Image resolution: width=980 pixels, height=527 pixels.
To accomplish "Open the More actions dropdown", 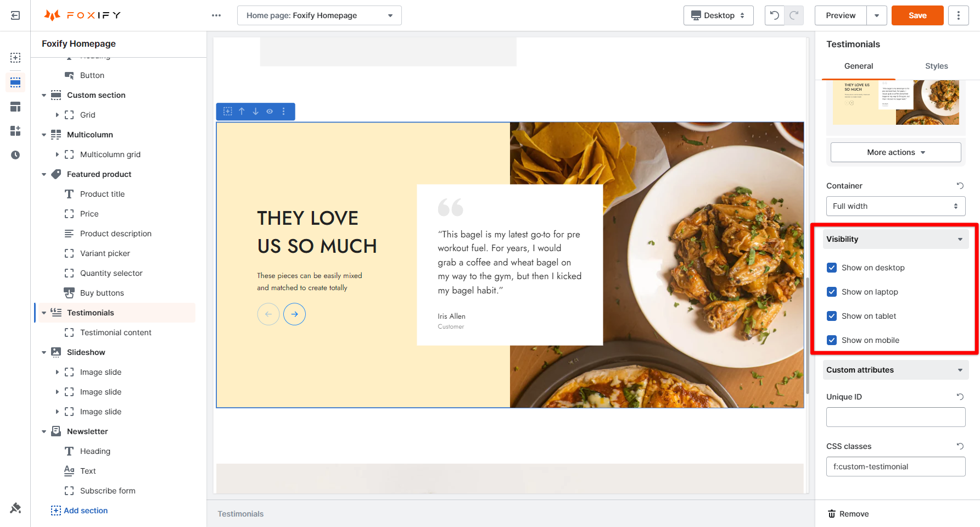I will coord(896,152).
